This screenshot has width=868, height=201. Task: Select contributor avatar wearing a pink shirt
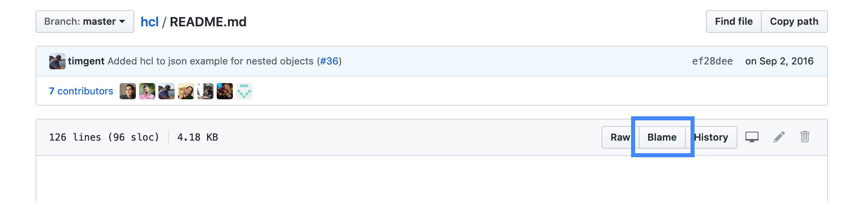(x=147, y=91)
